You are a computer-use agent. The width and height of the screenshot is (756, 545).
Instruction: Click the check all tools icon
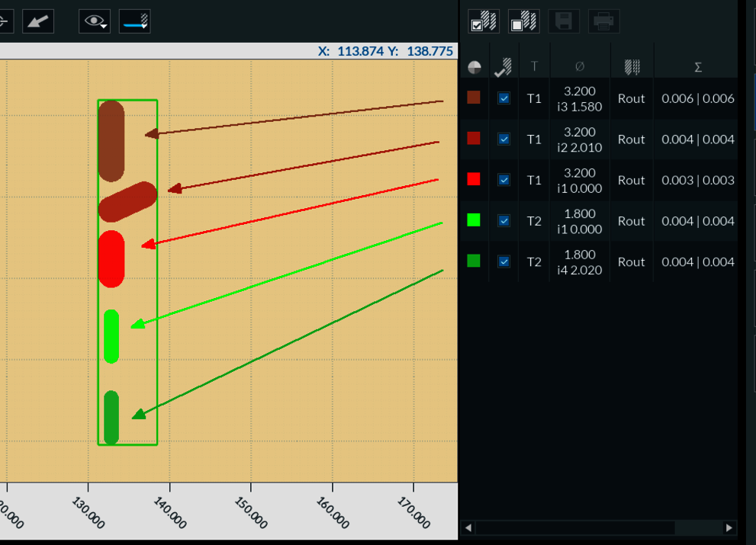484,21
